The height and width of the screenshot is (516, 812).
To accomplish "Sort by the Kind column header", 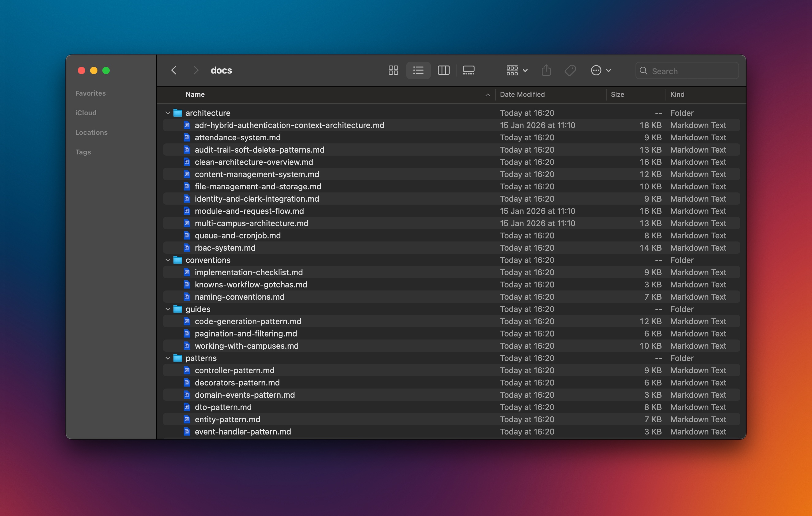I will 677,94.
